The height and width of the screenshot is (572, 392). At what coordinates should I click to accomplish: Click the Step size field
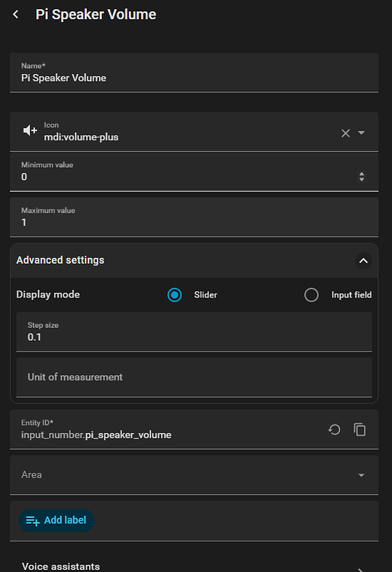point(194,332)
